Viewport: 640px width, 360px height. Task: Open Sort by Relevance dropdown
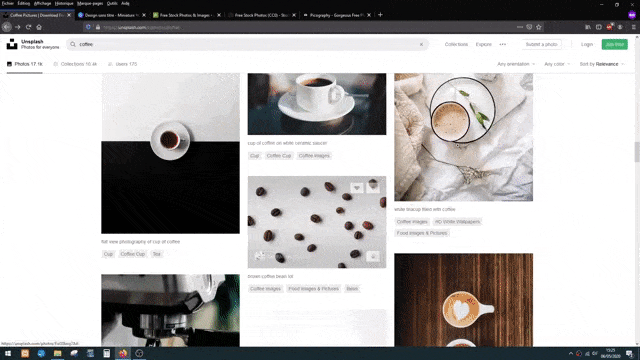click(x=602, y=64)
